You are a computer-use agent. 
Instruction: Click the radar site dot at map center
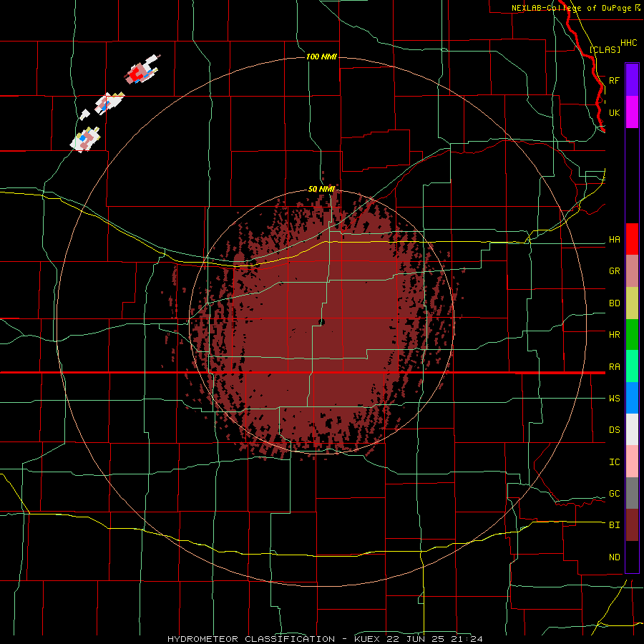[321, 321]
